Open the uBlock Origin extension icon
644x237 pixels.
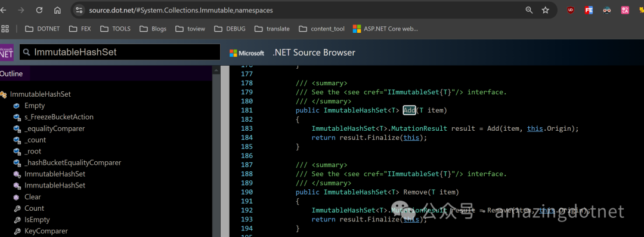[x=571, y=10]
